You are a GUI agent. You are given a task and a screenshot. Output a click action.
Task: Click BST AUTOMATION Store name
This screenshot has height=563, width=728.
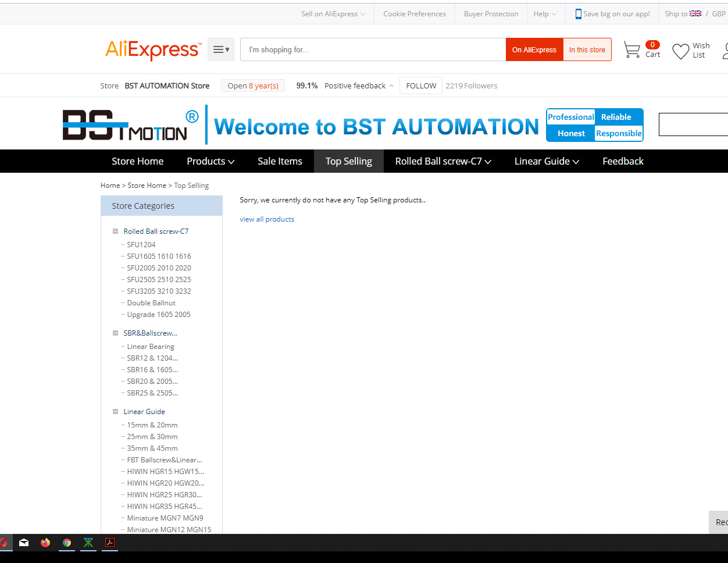click(167, 85)
